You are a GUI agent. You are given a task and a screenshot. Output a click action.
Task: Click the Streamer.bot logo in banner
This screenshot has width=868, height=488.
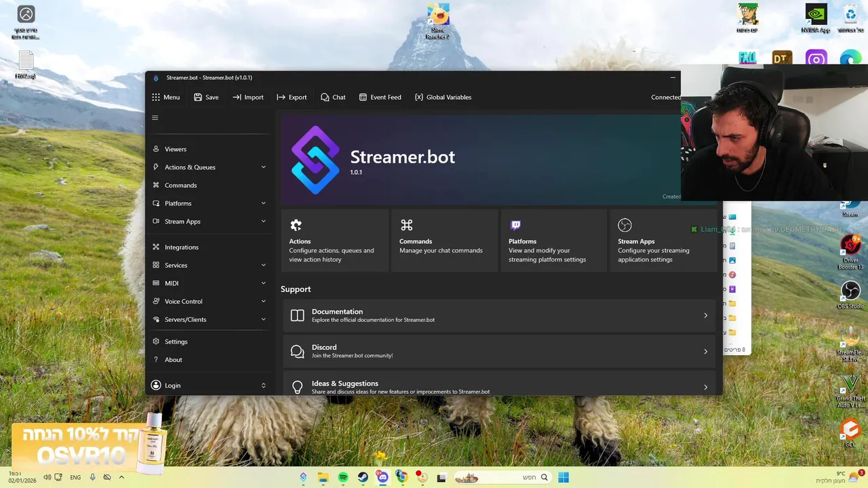[315, 160]
